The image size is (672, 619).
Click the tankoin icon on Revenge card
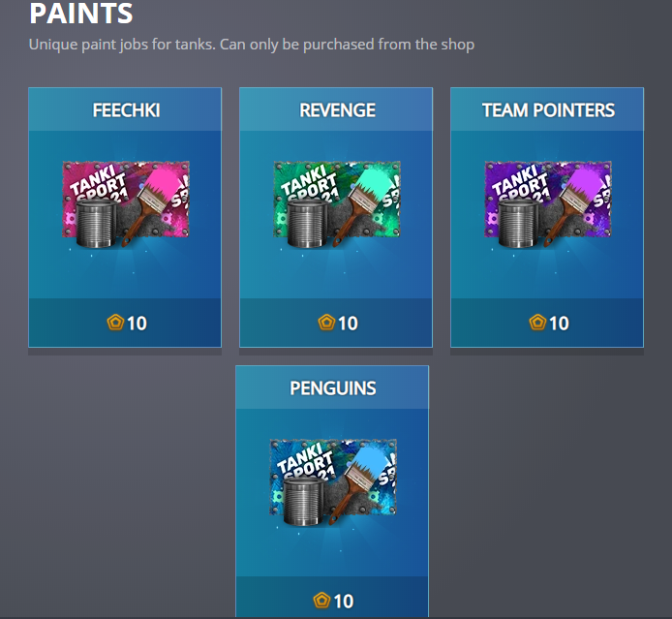click(326, 323)
